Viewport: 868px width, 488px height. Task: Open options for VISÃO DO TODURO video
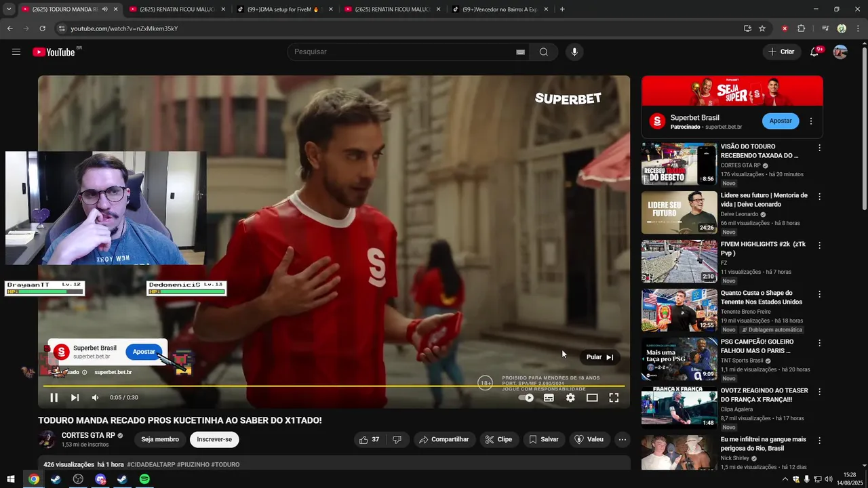819,148
